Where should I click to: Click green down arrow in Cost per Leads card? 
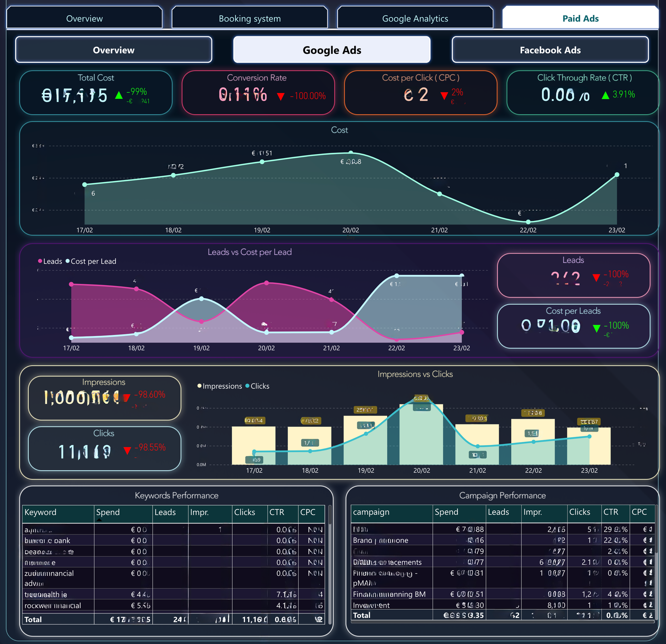click(x=597, y=328)
